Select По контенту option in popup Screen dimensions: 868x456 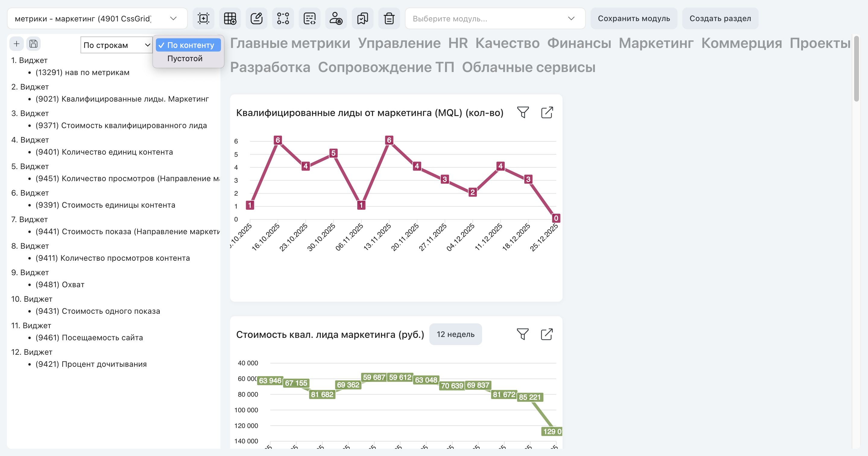(188, 45)
